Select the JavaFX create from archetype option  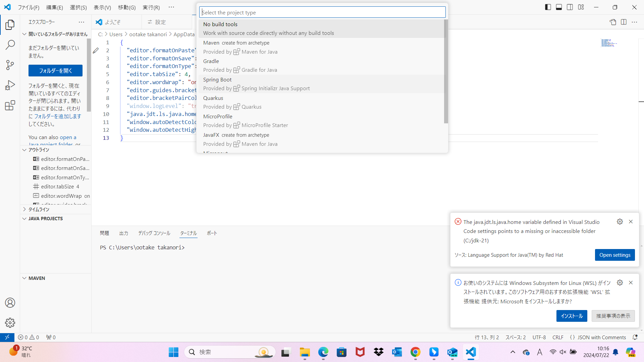click(321, 139)
